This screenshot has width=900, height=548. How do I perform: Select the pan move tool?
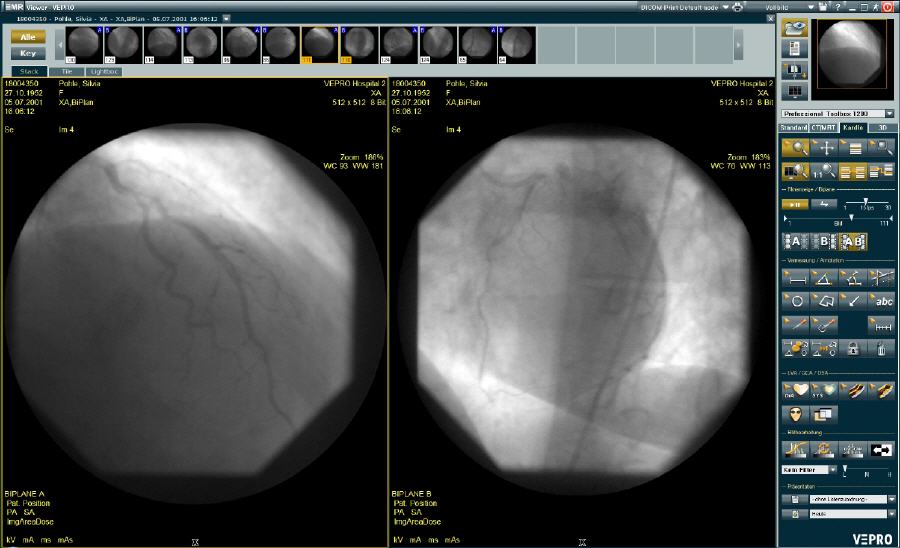coord(825,148)
